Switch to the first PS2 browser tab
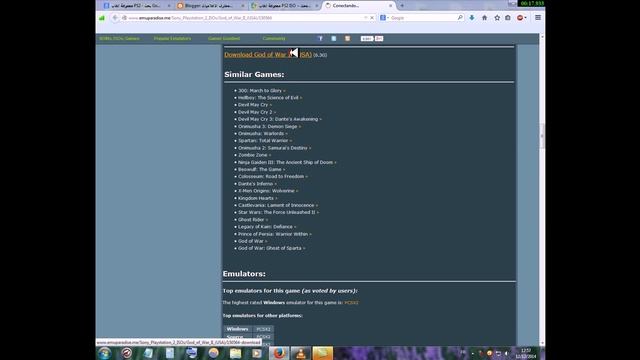The height and width of the screenshot is (360, 640). tap(137, 6)
